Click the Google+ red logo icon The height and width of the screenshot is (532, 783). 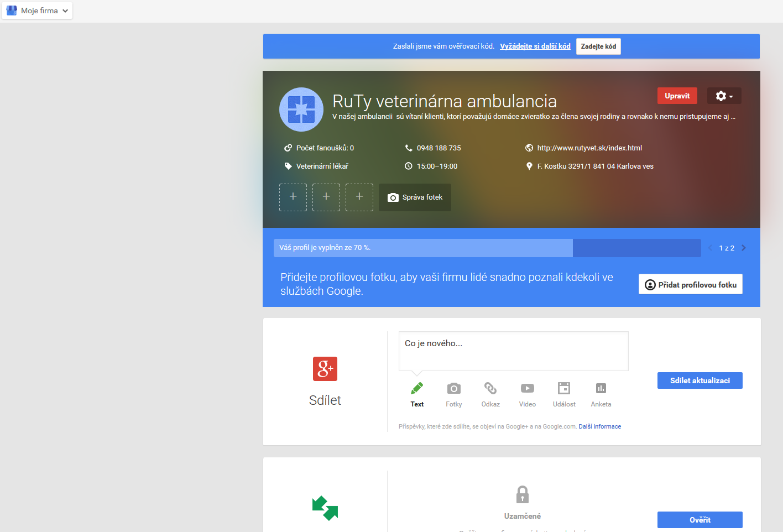325,369
